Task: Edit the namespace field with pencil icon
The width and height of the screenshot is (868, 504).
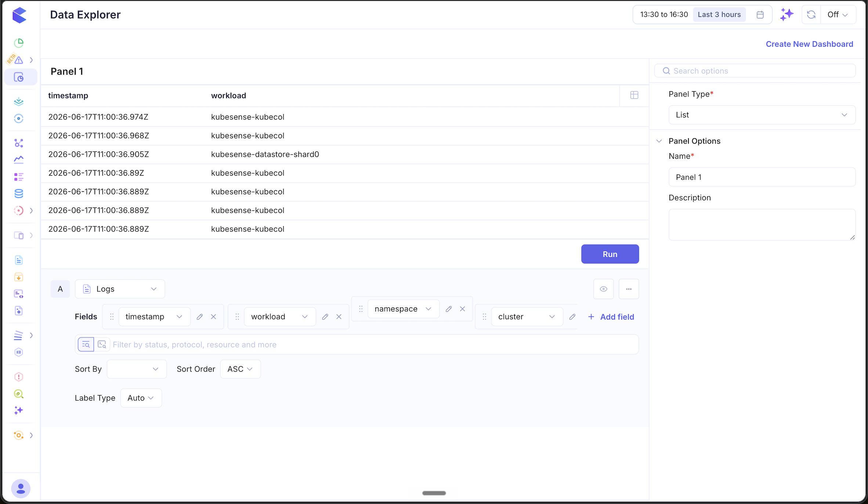Action: point(449,309)
